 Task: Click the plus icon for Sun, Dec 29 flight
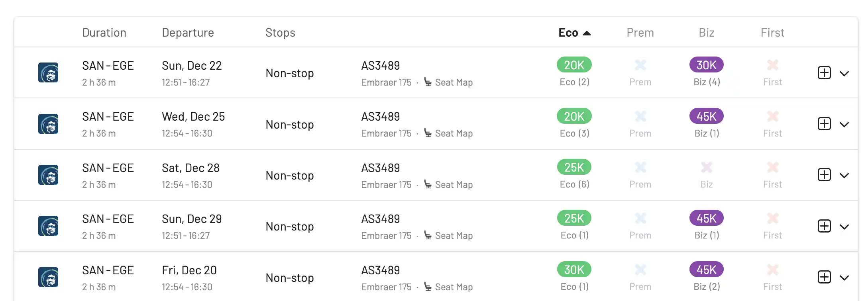point(824,226)
